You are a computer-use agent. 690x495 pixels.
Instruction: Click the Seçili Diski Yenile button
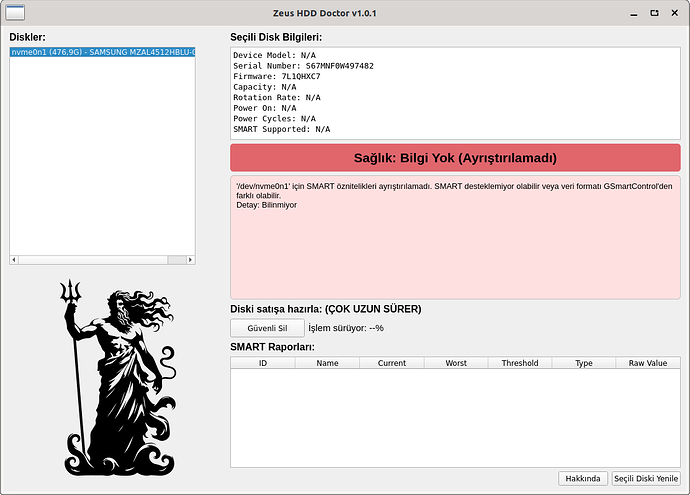coord(646,479)
